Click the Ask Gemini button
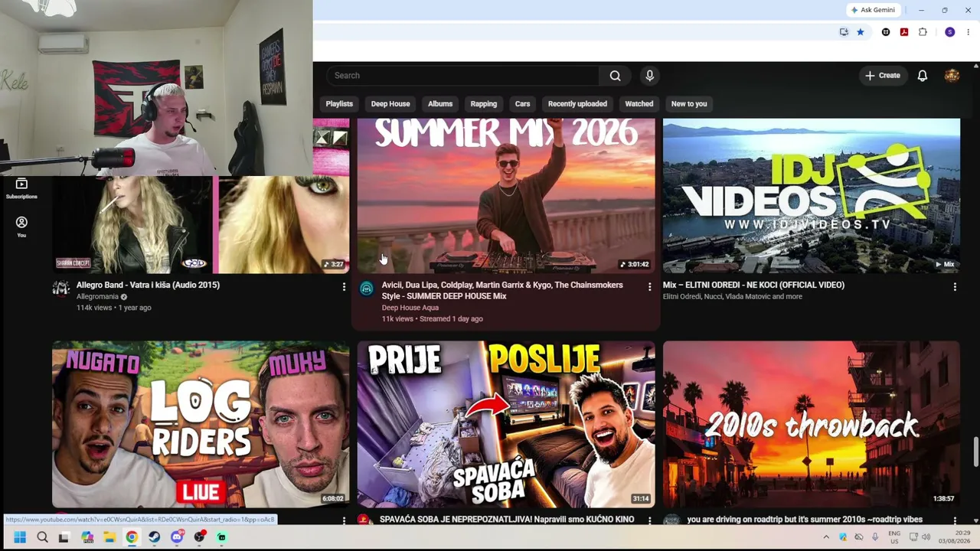The width and height of the screenshot is (980, 551). pos(872,10)
